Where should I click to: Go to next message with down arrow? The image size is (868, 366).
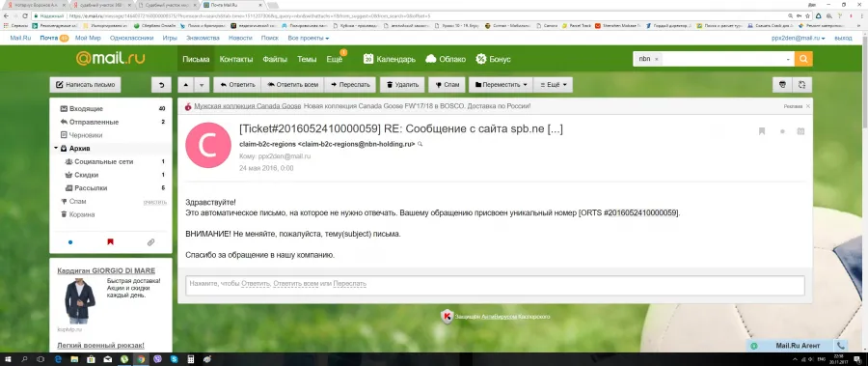click(202, 85)
